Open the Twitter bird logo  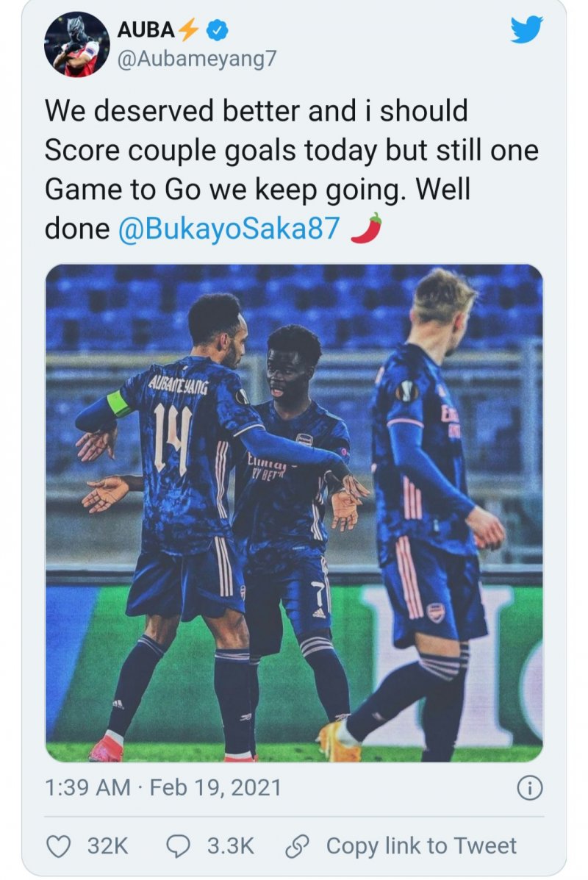pos(526,29)
